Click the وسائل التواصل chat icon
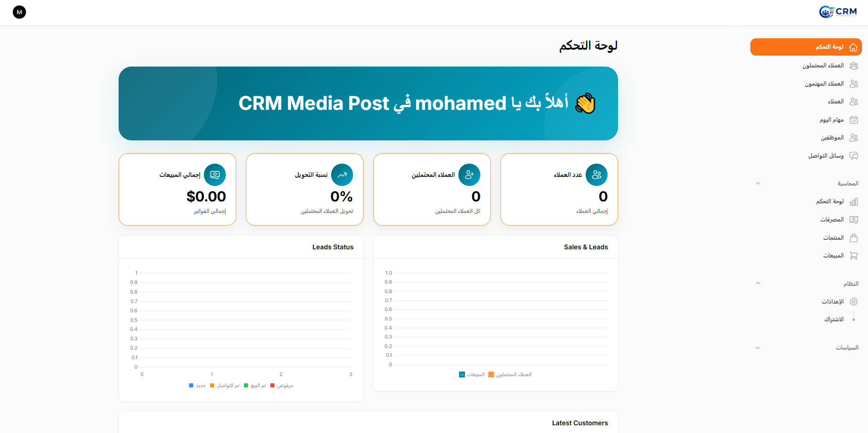Image resolution: width=868 pixels, height=433 pixels. [x=854, y=156]
